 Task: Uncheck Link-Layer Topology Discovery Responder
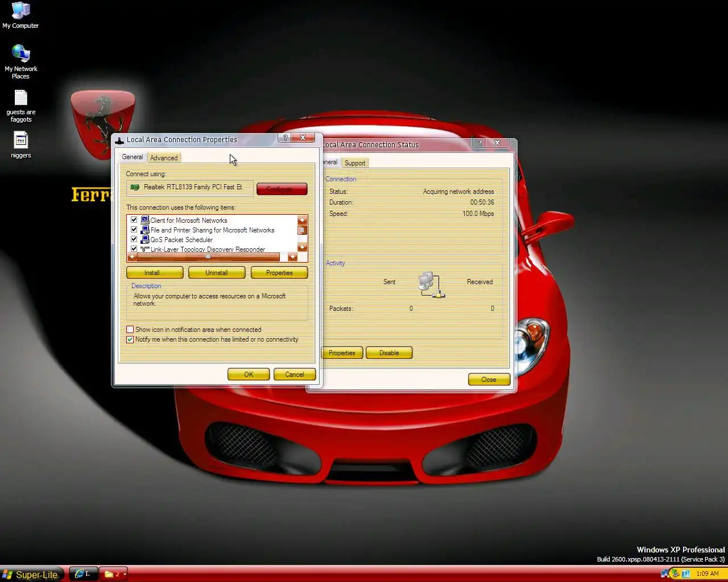pyautogui.click(x=134, y=249)
